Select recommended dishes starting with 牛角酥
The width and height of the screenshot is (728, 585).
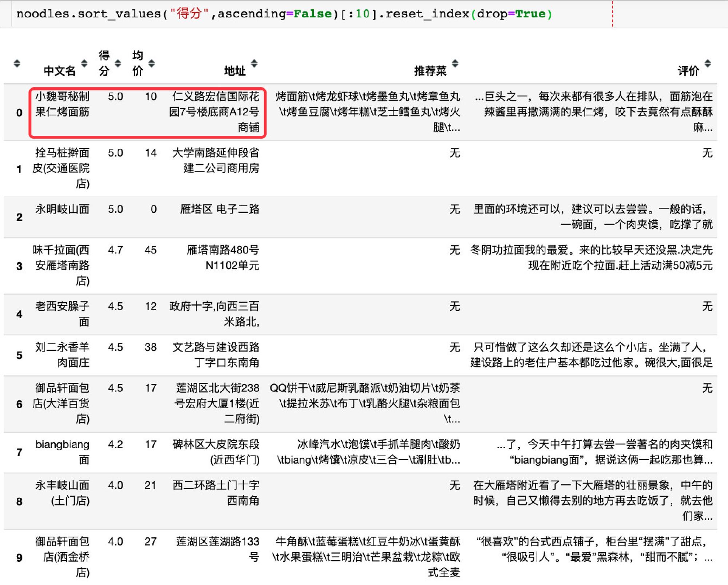366,557
